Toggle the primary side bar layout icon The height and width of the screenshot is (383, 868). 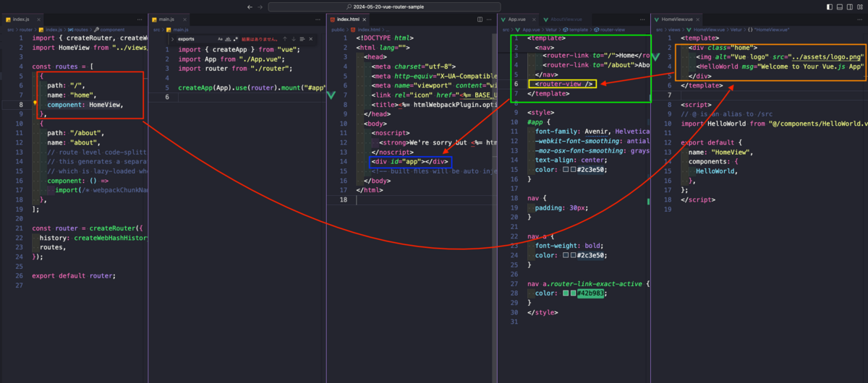(x=829, y=7)
